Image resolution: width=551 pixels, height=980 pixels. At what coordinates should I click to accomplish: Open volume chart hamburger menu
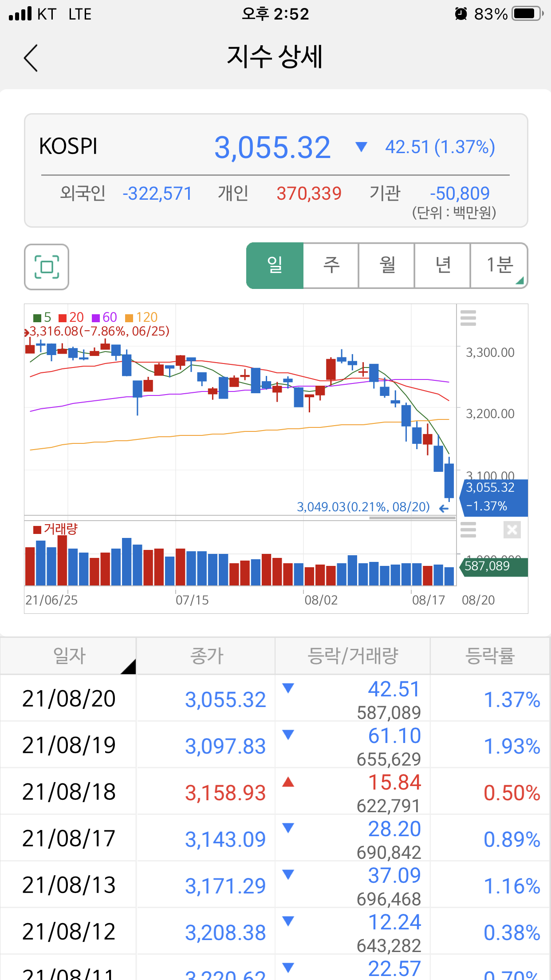pos(468,530)
